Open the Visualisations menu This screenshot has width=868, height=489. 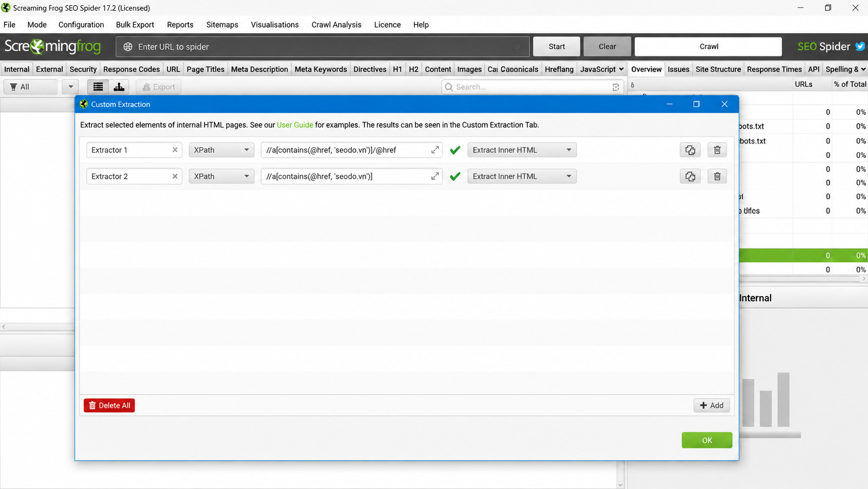point(275,25)
